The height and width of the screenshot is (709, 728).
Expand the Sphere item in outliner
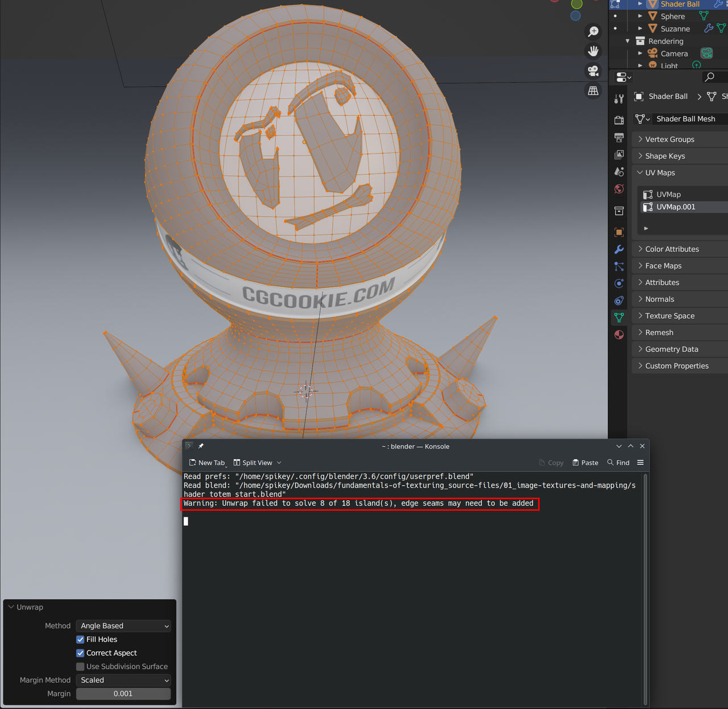[640, 16]
